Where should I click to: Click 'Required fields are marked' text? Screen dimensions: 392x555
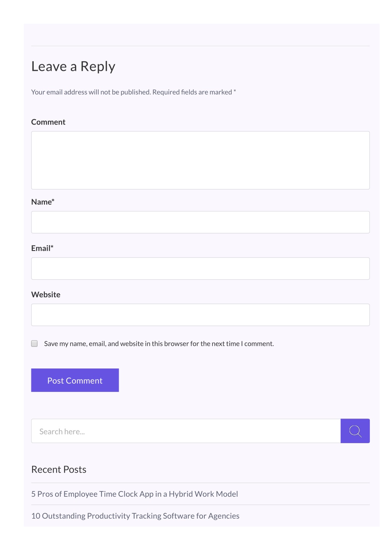pos(192,92)
